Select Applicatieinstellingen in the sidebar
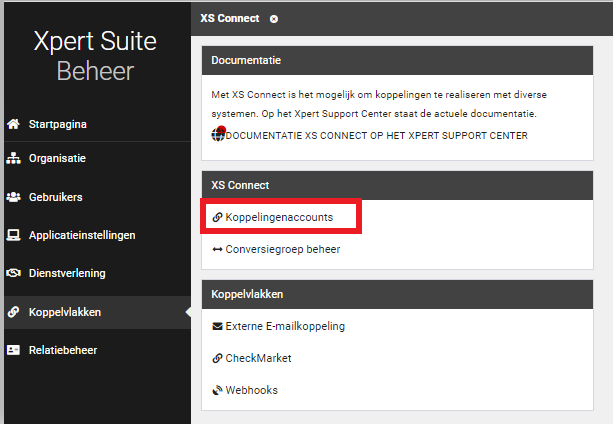The image size is (613, 424). [x=82, y=235]
